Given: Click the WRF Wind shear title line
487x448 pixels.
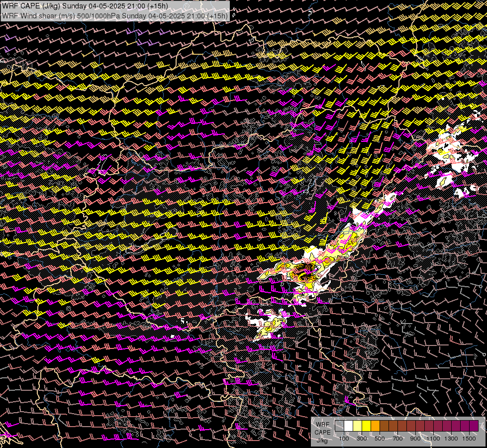Looking at the screenshot, I should coord(114,15).
